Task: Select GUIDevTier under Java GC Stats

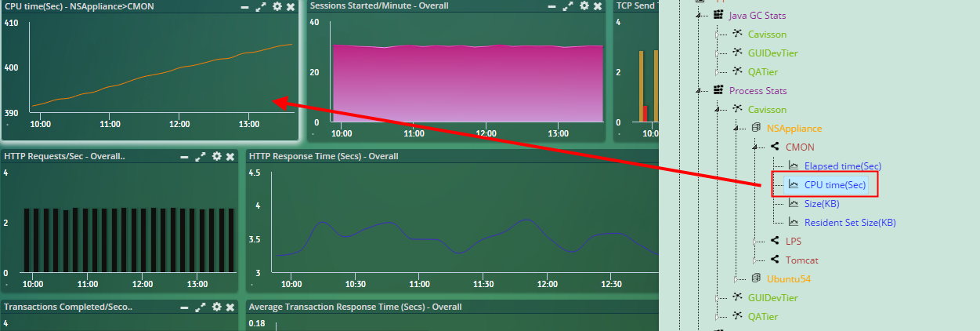Action: coord(772,53)
